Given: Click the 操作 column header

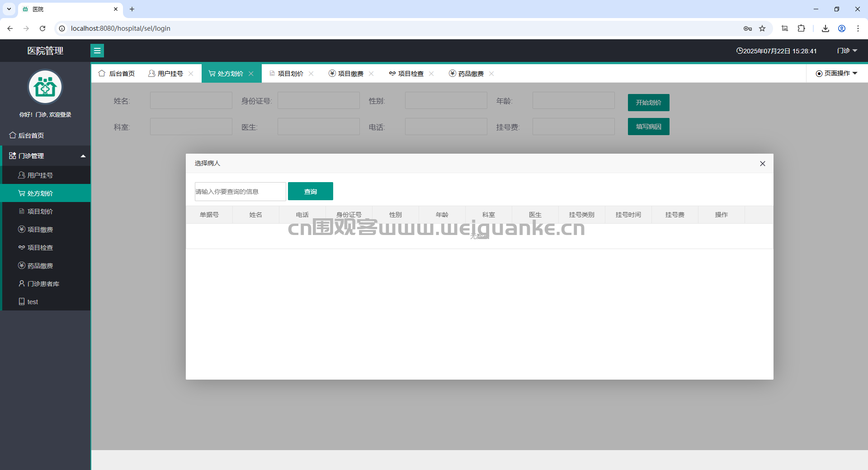Looking at the screenshot, I should [x=722, y=215].
